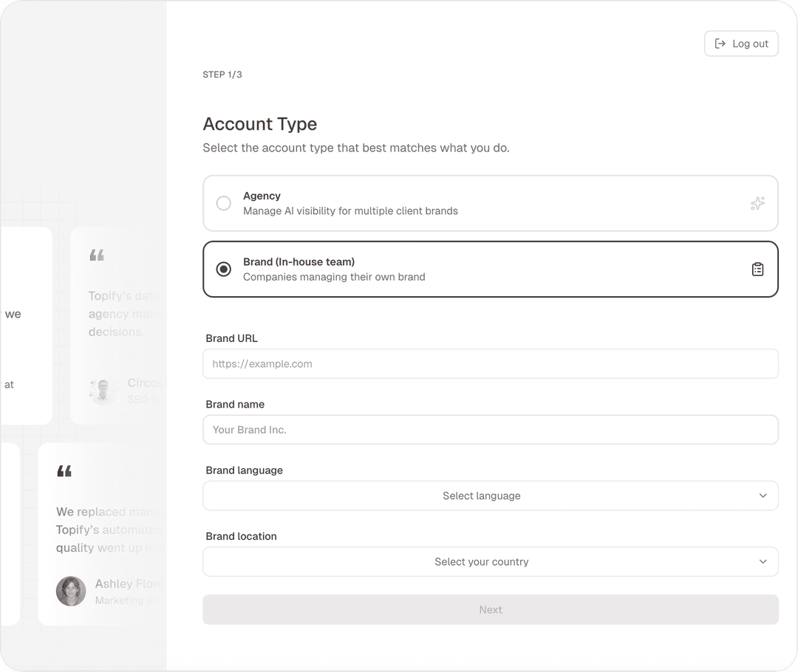Click the Brand (In-house team) card title
798x672 pixels.
[299, 262]
